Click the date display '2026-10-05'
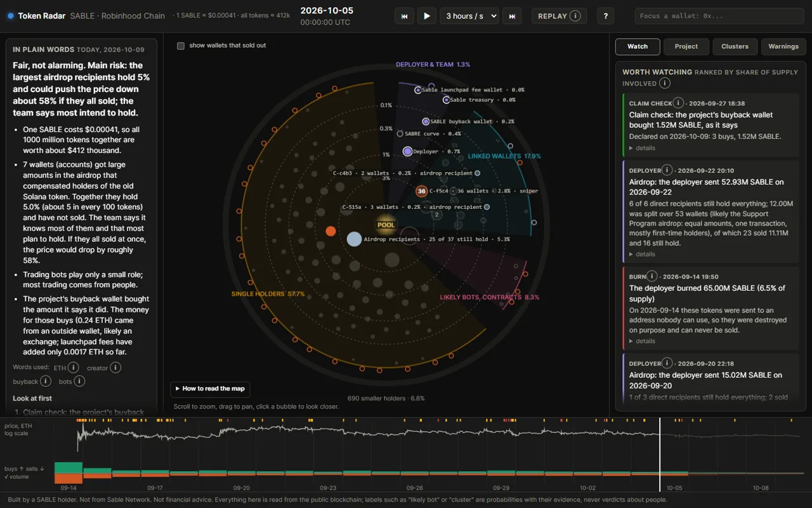Image resolution: width=812 pixels, height=508 pixels. click(327, 10)
